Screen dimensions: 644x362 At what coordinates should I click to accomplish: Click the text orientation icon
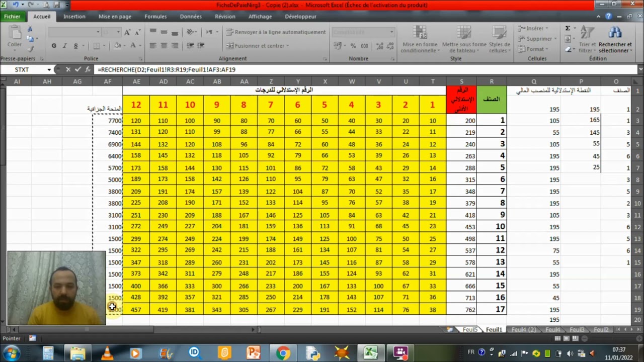[x=191, y=32]
